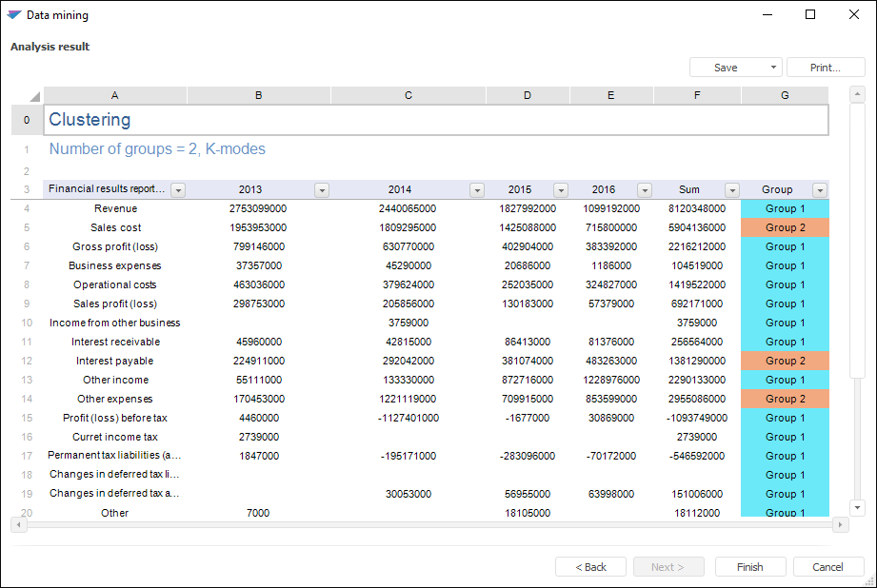877x588 pixels.
Task: Click the horizontal scrollbar right arrow
Action: pyautogui.click(x=840, y=525)
